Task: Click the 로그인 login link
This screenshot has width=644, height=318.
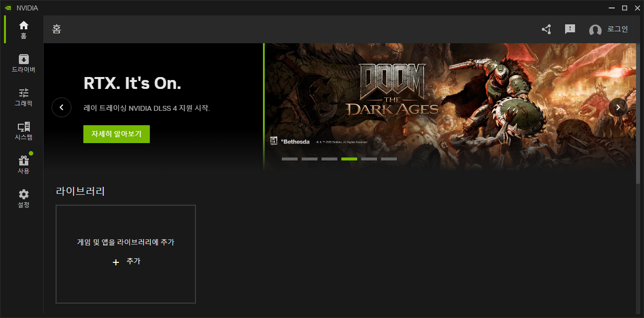Action: click(618, 29)
